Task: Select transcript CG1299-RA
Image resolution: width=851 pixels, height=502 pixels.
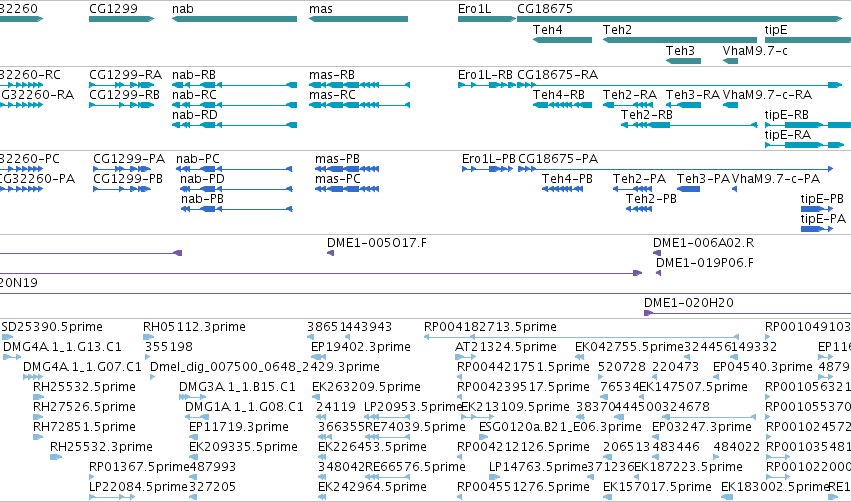Action: coord(122,85)
